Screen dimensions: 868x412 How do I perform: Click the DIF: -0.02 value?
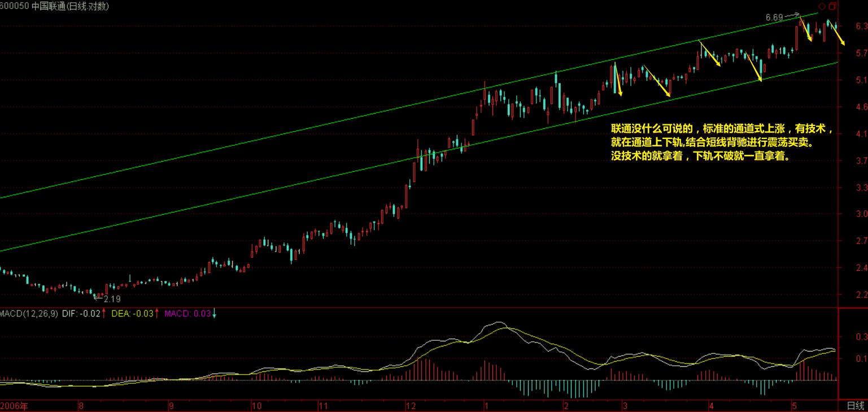pyautogui.click(x=81, y=314)
